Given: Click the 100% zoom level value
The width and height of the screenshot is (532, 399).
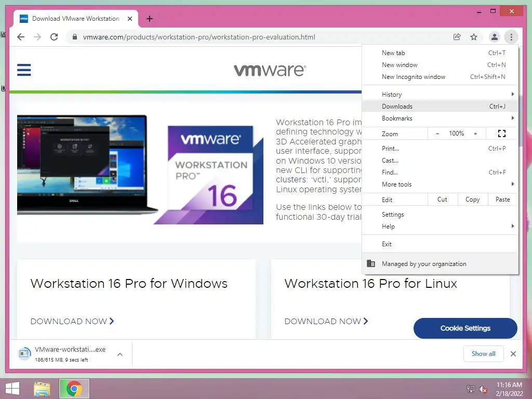Looking at the screenshot, I should tap(456, 134).
